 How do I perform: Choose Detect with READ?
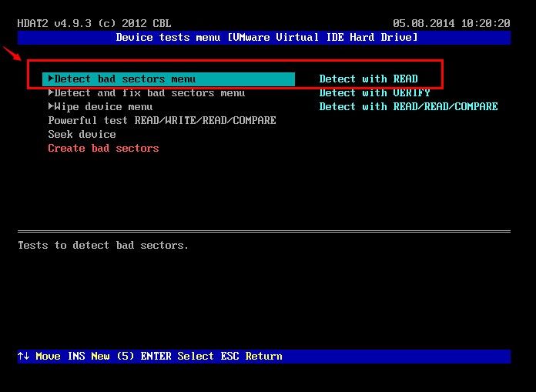pyautogui.click(x=368, y=79)
